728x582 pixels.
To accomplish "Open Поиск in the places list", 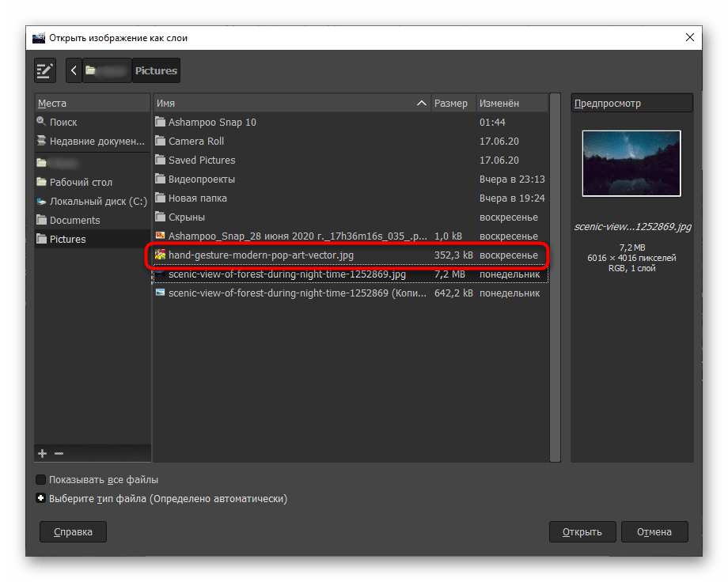I will (93, 122).
